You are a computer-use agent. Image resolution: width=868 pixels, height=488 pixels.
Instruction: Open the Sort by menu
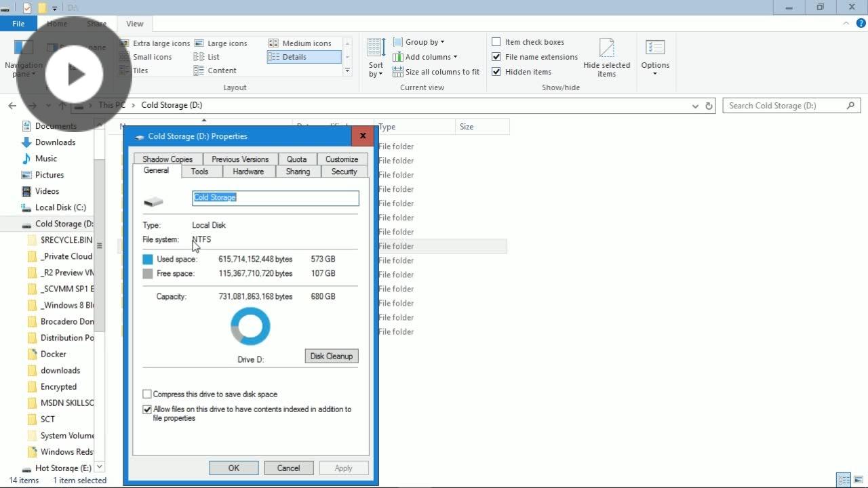tap(376, 57)
